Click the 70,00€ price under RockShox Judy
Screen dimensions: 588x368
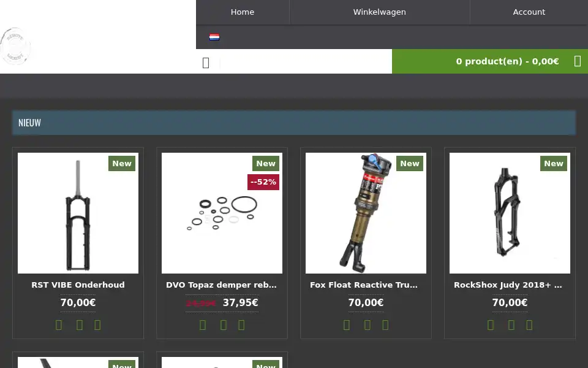point(510,302)
